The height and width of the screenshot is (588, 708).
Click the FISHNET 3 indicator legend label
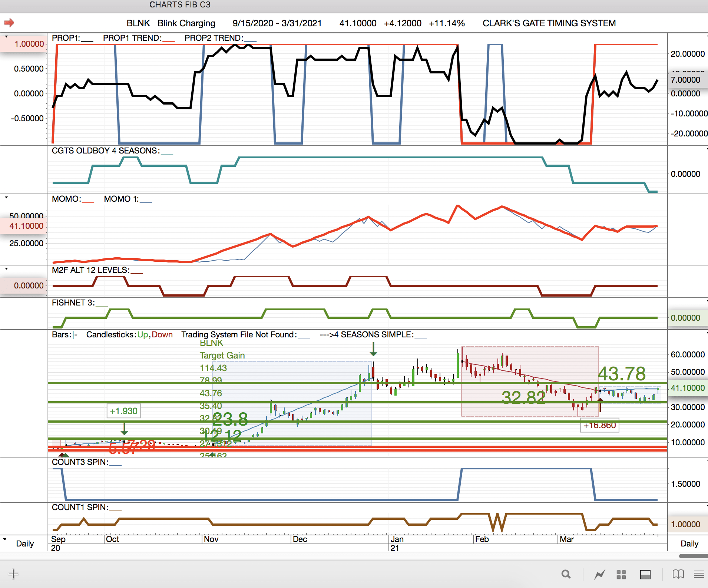[x=73, y=303]
